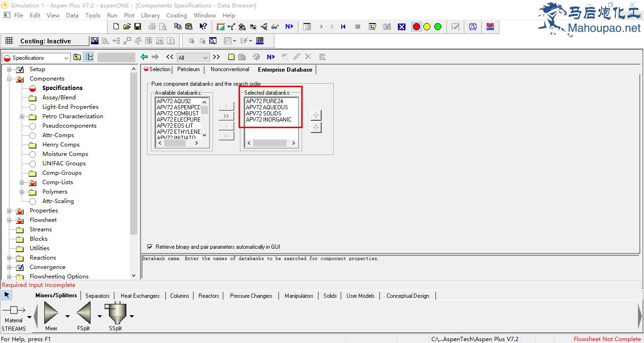Activate the What's This help pointer
The width and height of the screenshot is (644, 343).
tap(203, 27)
